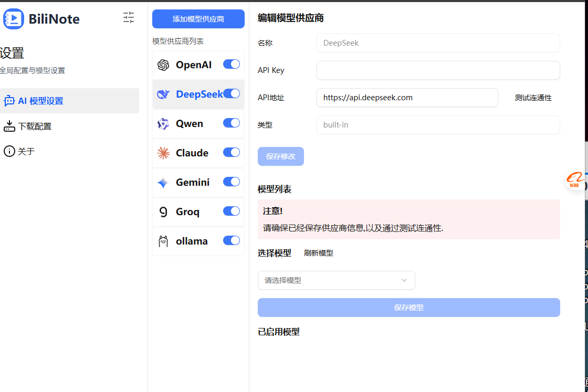Click the 刷新模型 refresh models control
Screen dimensions: 588x392
pyautogui.click(x=319, y=253)
